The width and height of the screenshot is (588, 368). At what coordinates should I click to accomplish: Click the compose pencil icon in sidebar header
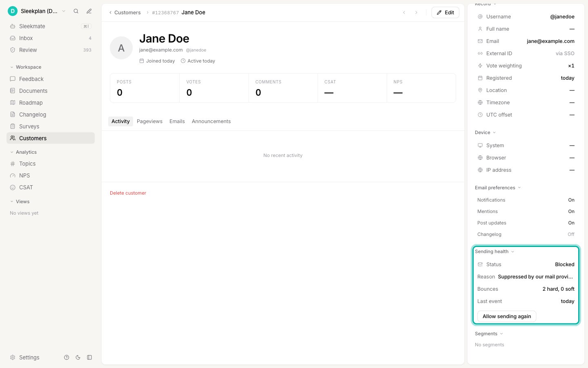point(89,11)
